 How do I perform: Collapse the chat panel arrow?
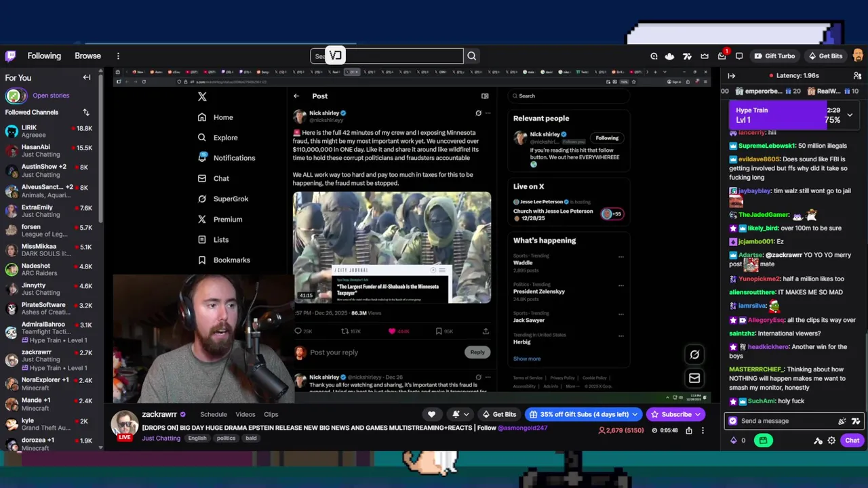tap(731, 76)
